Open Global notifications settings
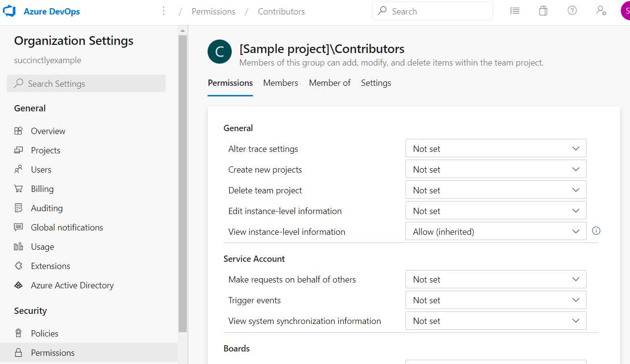The image size is (630, 364). pyautogui.click(x=67, y=227)
